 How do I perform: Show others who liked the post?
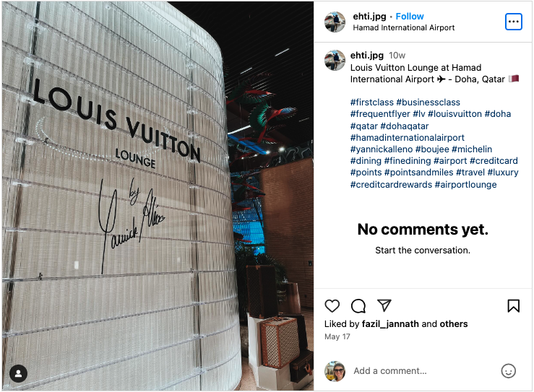pos(454,323)
